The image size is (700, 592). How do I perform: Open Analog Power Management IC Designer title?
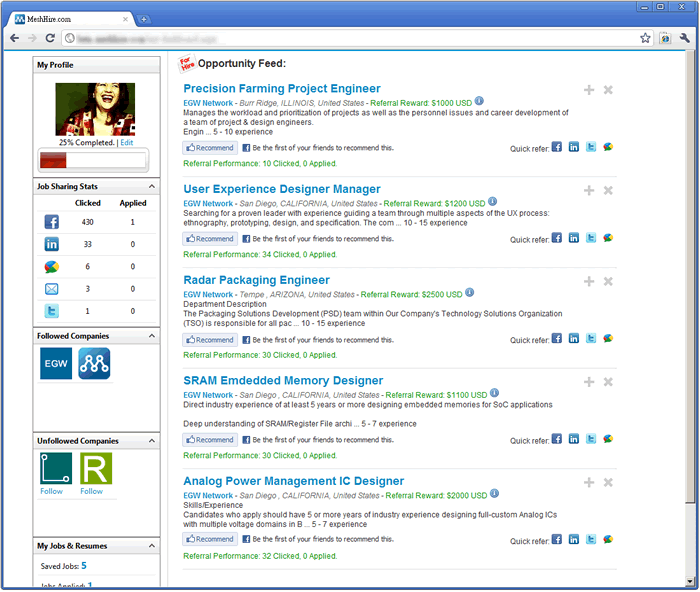coord(293,481)
